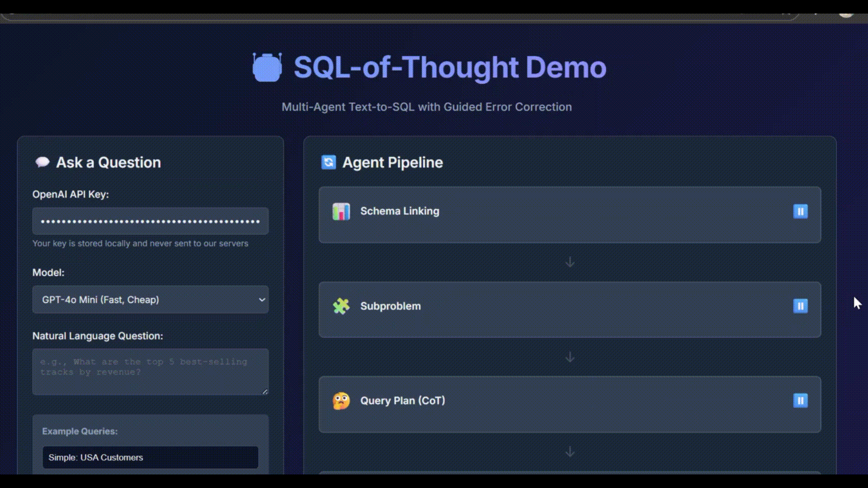The image size is (868, 488).
Task: Click the robot icon in the title
Action: pos(268,68)
